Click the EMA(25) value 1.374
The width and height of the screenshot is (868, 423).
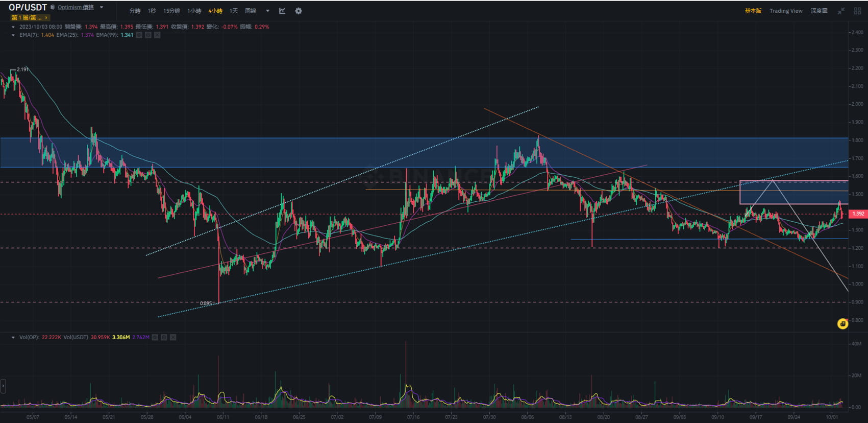pos(87,35)
